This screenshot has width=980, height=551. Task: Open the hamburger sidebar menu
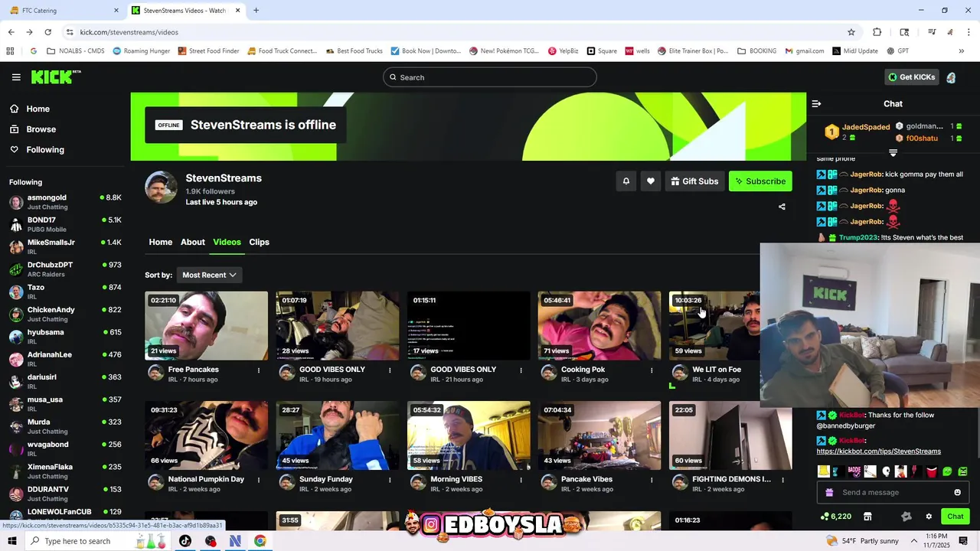[16, 77]
